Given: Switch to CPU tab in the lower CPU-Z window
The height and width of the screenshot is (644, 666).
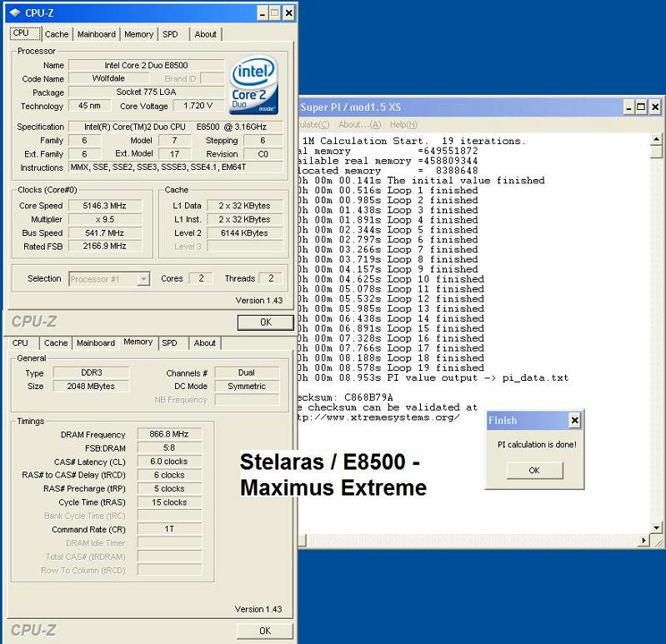Looking at the screenshot, I should 20,342.
